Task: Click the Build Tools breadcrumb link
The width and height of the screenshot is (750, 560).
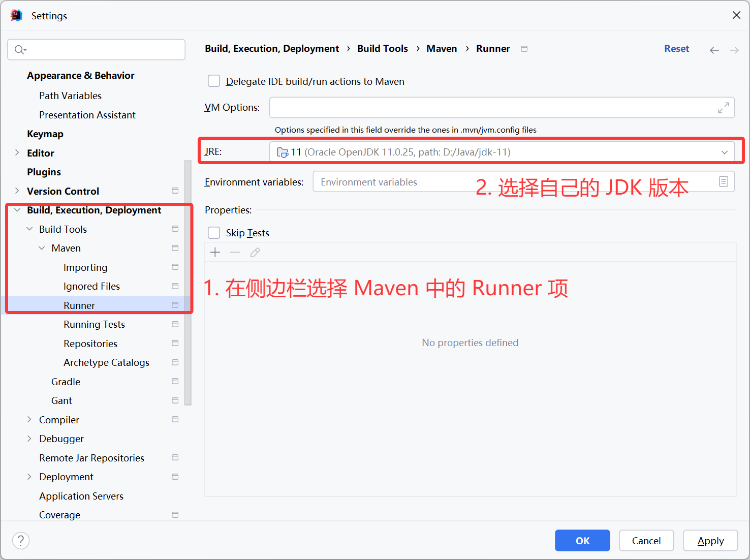Action: 383,49
